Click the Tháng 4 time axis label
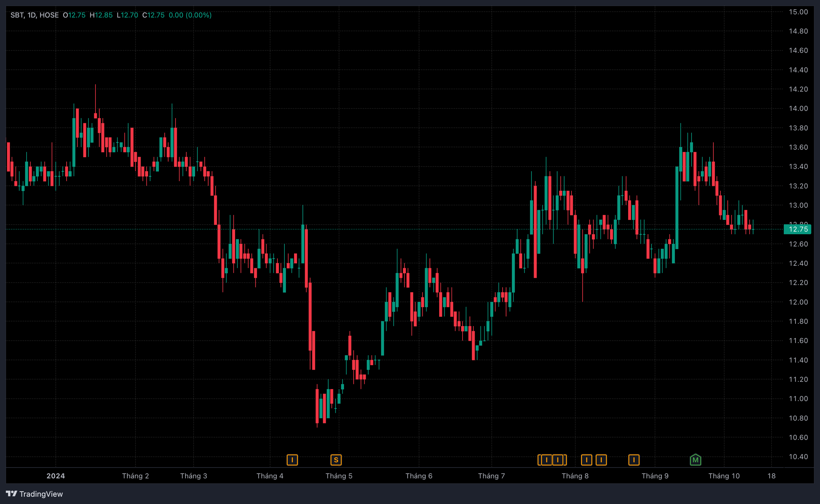This screenshot has height=504, width=820. [x=270, y=476]
